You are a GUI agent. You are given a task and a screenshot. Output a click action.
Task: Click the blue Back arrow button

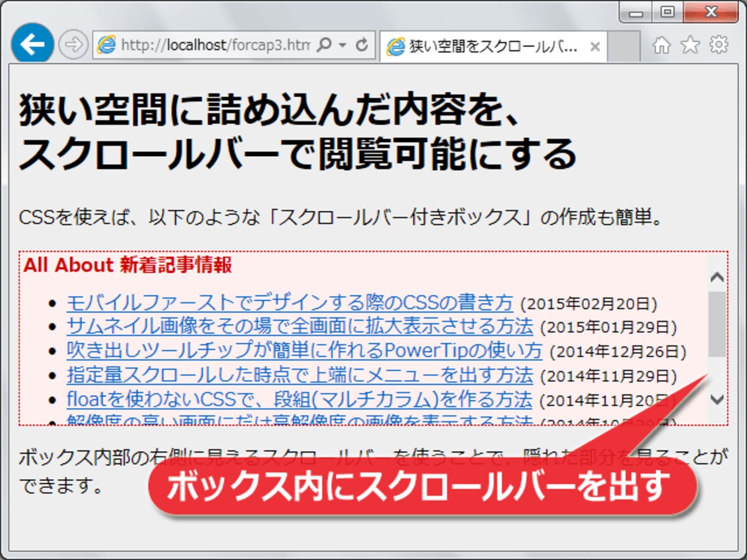(x=32, y=45)
